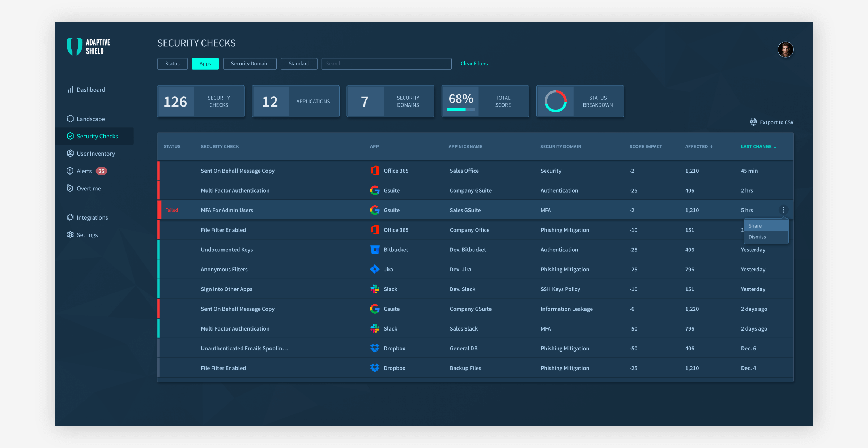Click the user profile avatar
The height and width of the screenshot is (448, 868).
point(785,50)
